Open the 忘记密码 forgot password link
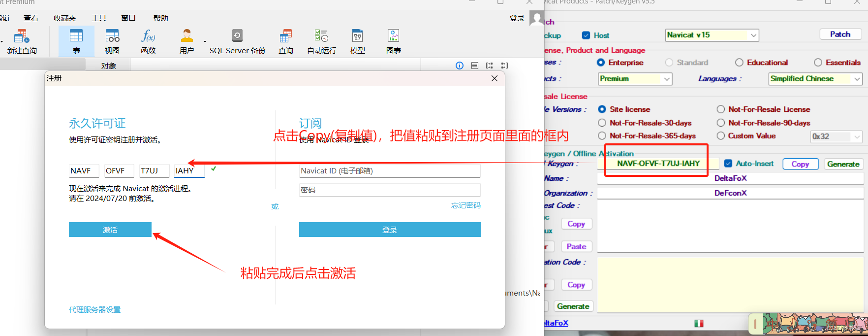Image resolution: width=868 pixels, height=336 pixels. pyautogui.click(x=466, y=205)
